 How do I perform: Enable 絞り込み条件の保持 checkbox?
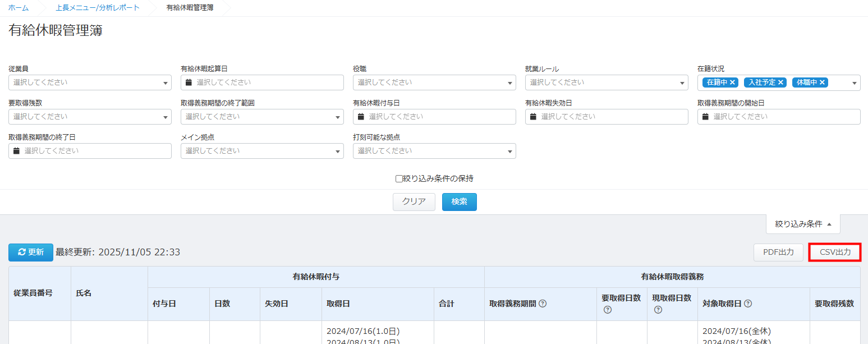[399, 179]
